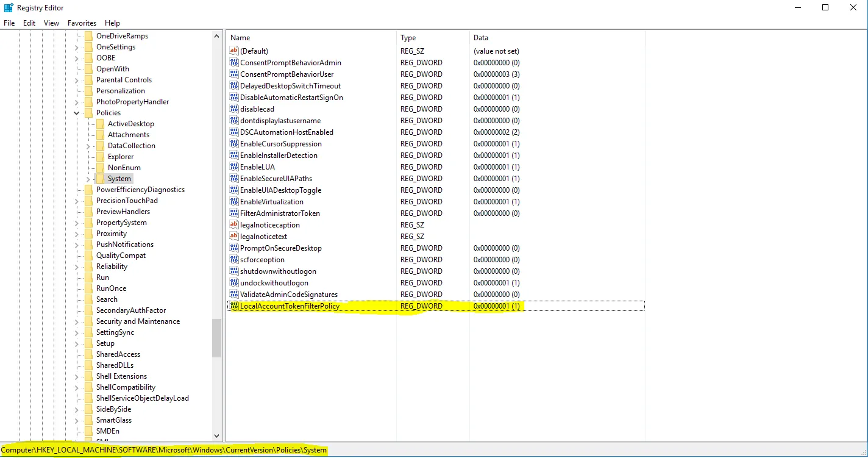The image size is (868, 458).
Task: Click the Registry Editor icon in the title bar
Action: point(9,8)
